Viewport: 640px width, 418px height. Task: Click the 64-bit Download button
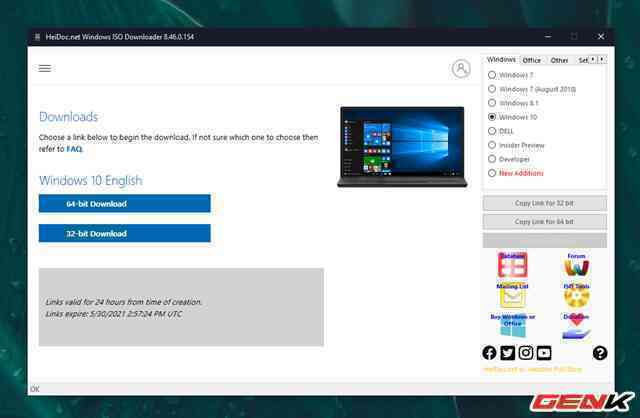[x=124, y=203]
